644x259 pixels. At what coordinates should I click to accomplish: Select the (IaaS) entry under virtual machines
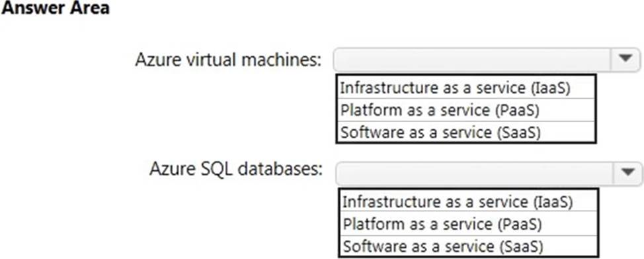coord(465,87)
